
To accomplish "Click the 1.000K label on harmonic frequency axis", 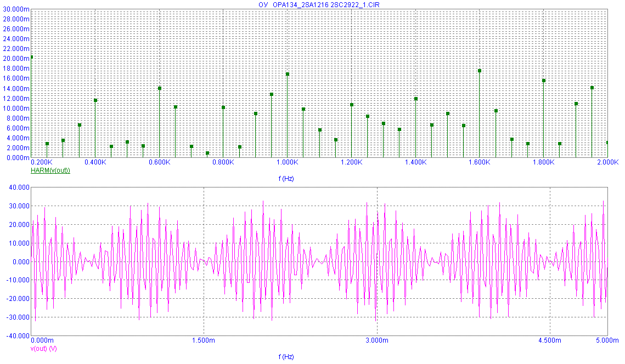I will 288,162.
